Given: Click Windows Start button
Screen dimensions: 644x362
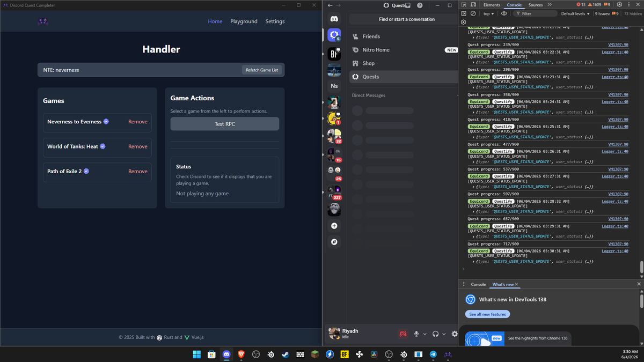Looking at the screenshot, I should [x=196, y=354].
